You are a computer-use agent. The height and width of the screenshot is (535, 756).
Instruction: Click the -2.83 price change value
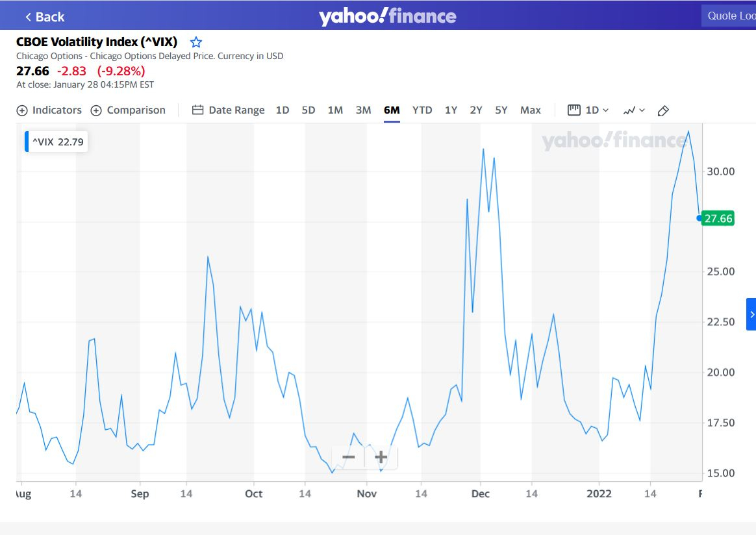point(72,71)
